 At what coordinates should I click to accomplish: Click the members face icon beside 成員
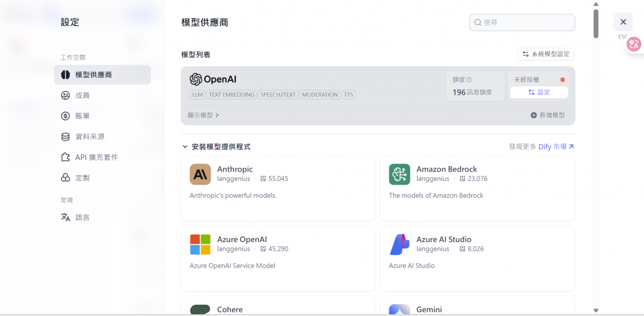[x=65, y=95]
